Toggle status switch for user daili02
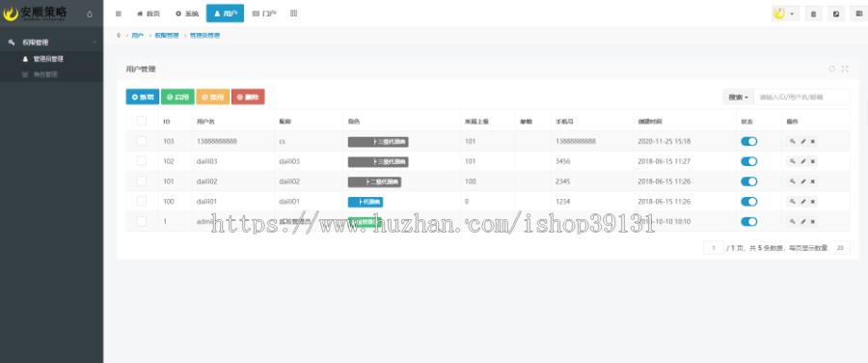Viewport: 868px width, 363px height. tap(749, 181)
